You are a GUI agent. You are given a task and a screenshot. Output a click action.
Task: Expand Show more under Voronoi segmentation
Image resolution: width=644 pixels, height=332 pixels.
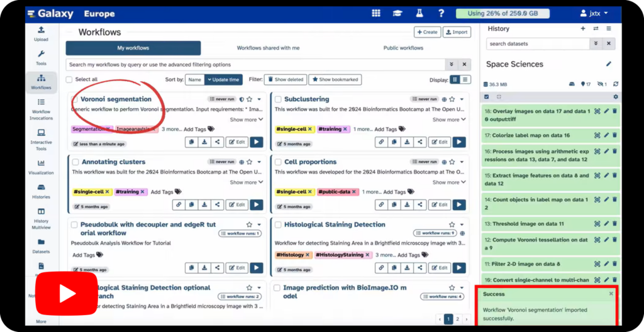pos(246,119)
